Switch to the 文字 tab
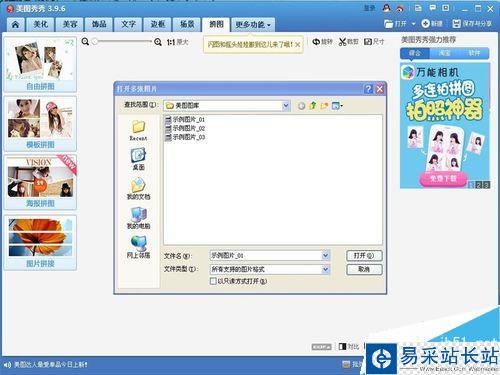Viewport: 500px width, 375px height. (x=128, y=24)
